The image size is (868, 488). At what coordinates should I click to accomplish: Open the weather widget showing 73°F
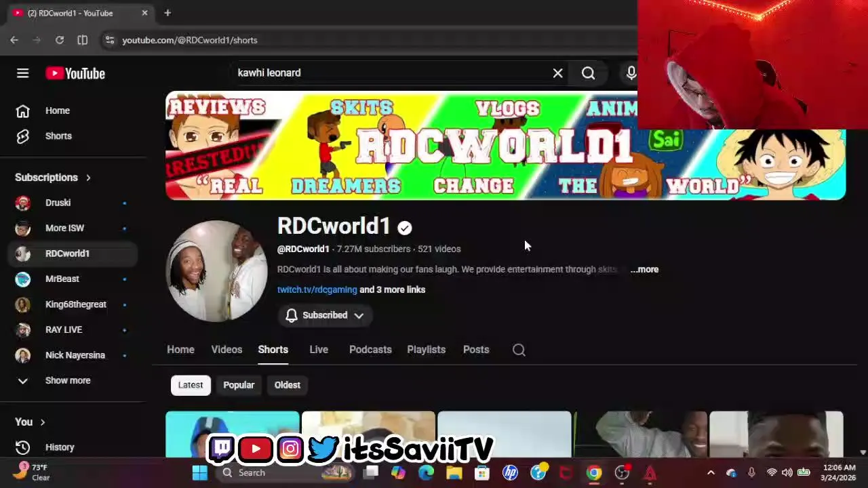[x=32, y=472]
